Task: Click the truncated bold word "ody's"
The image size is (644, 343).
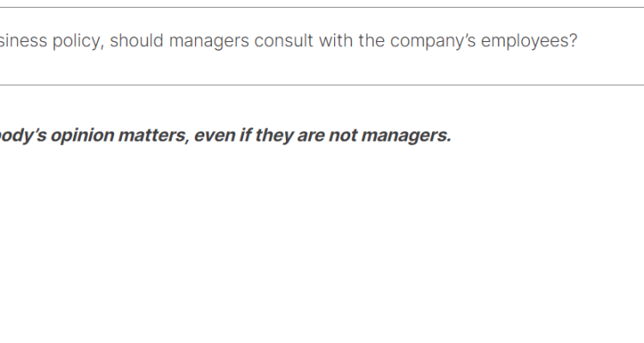Action: pyautogui.click(x=23, y=135)
